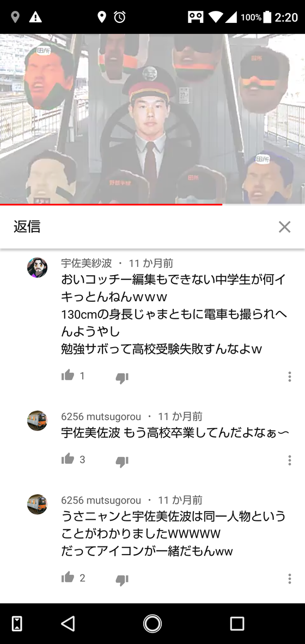Close the 返信 replies panel

(284, 227)
